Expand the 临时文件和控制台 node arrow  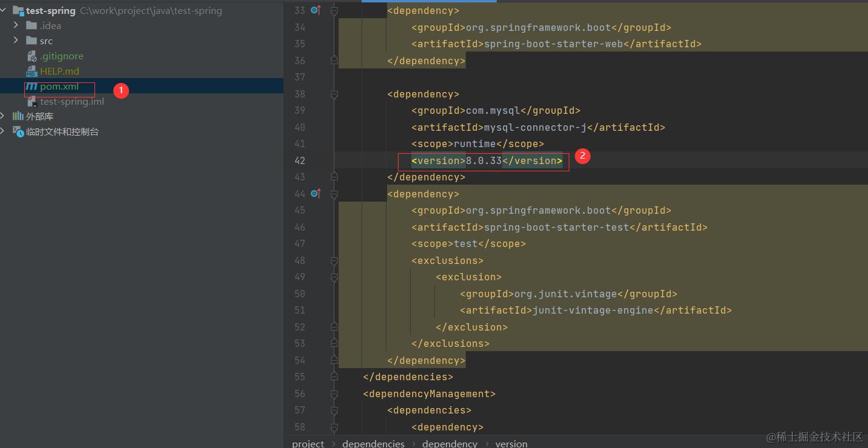click(3, 131)
